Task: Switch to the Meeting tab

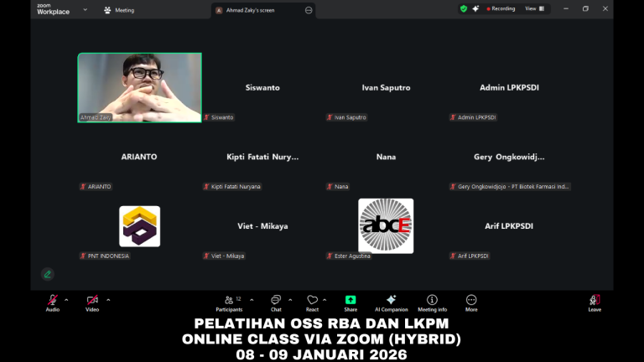Action: (119, 10)
